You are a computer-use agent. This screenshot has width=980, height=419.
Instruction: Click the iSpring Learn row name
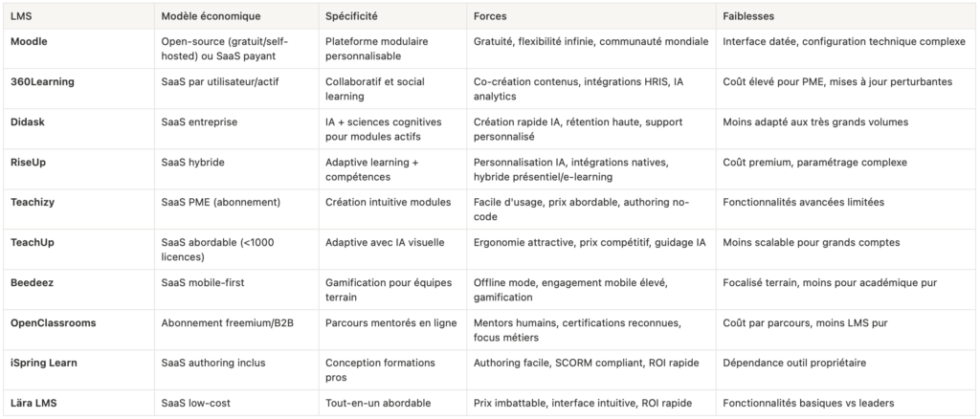(45, 363)
